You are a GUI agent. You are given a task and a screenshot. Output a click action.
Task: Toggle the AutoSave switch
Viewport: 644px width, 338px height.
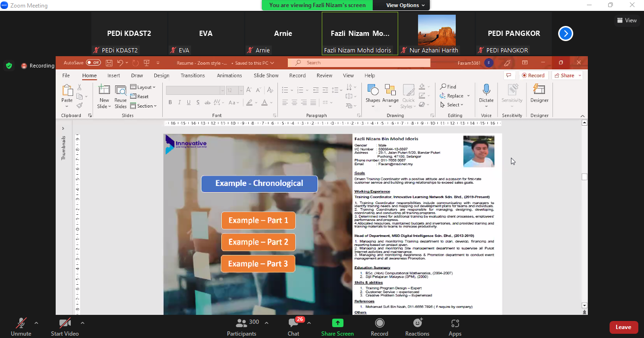(x=93, y=63)
